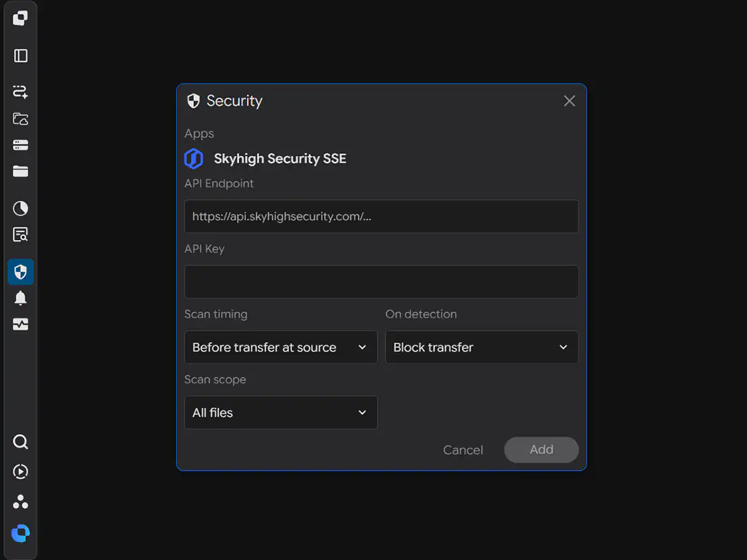Open the pie chart analytics icon
Screen dimensions: 747x560
(x=21, y=208)
